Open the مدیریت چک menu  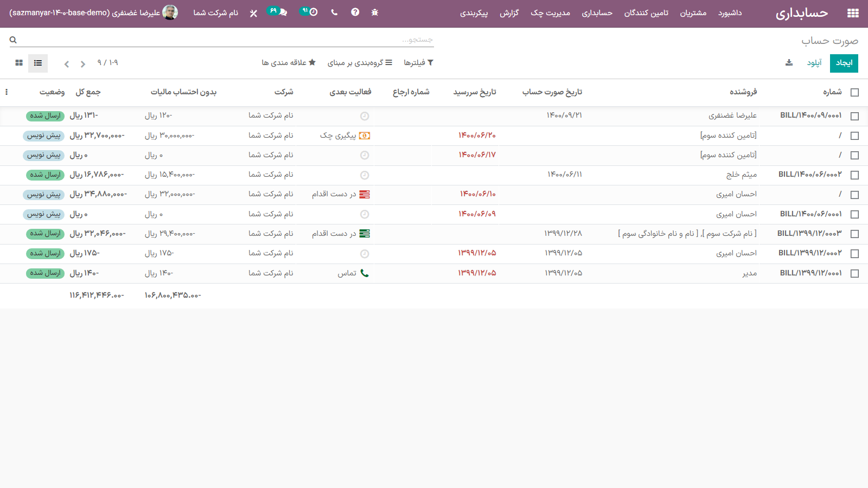550,13
